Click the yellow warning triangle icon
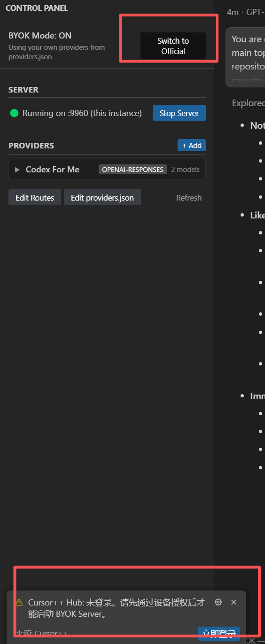Viewport: 265px width, 644px height. tap(19, 603)
